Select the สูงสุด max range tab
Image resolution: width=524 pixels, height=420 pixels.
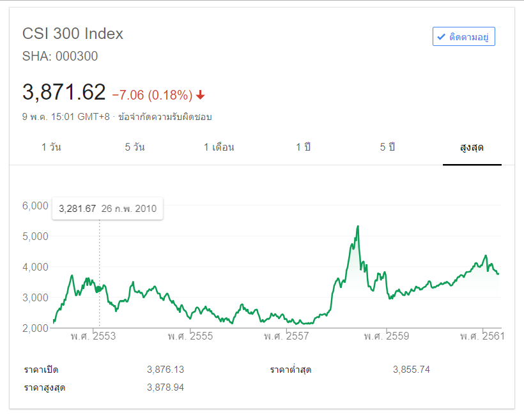pyautogui.click(x=472, y=147)
